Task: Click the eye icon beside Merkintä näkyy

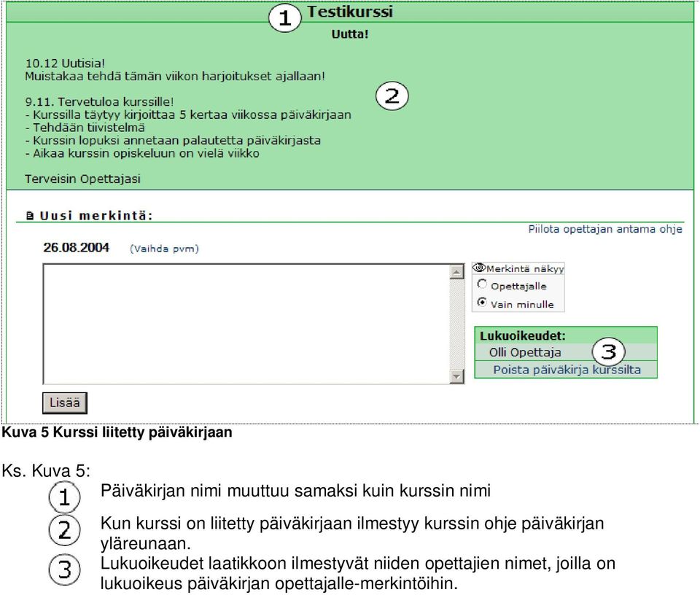Action: [x=479, y=268]
